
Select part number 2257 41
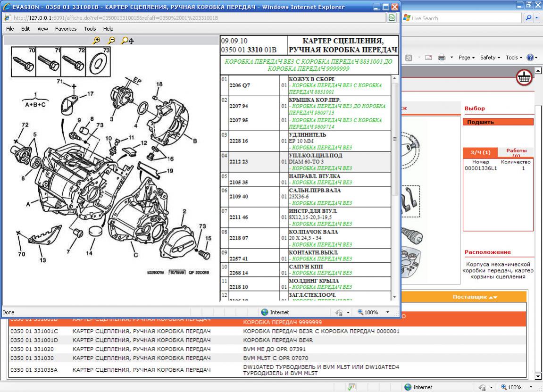point(238,259)
